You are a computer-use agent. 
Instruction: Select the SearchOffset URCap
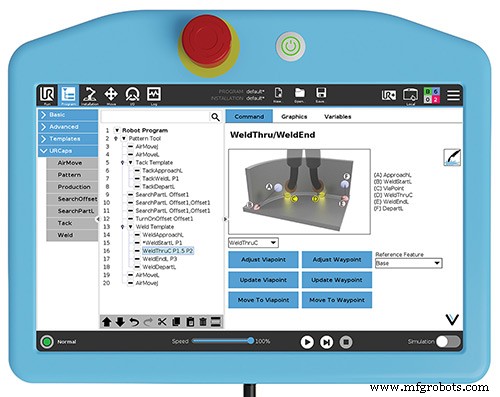[x=72, y=199]
